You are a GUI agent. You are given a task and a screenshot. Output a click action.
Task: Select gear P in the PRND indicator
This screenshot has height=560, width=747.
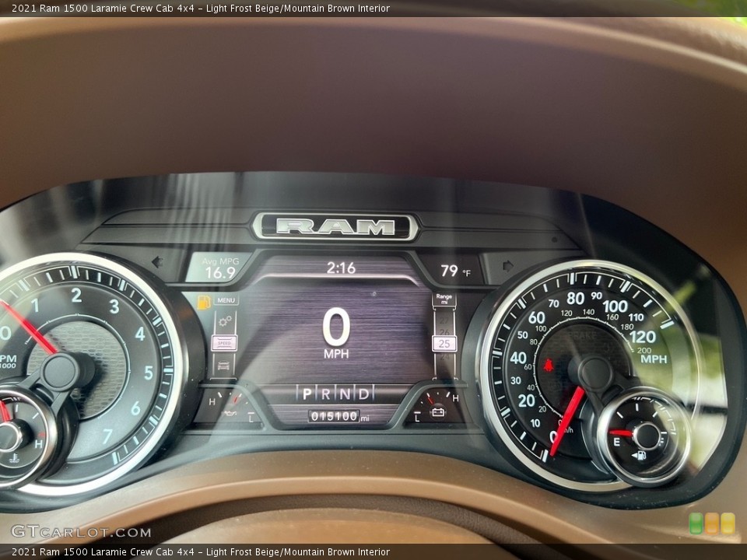tap(307, 394)
